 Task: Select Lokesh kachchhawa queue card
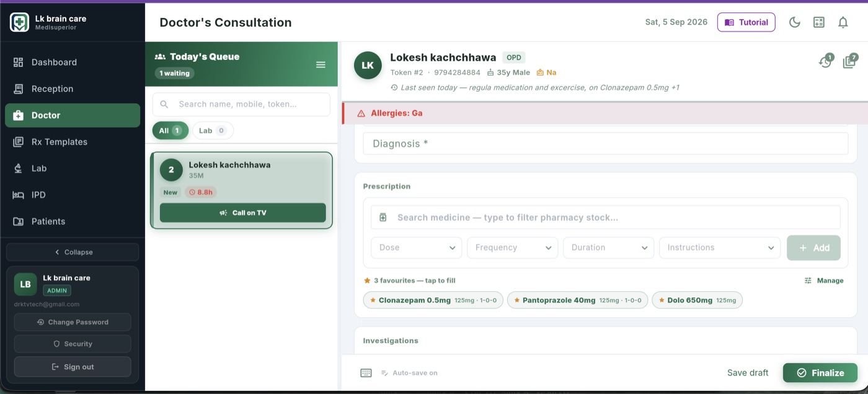pos(242,190)
